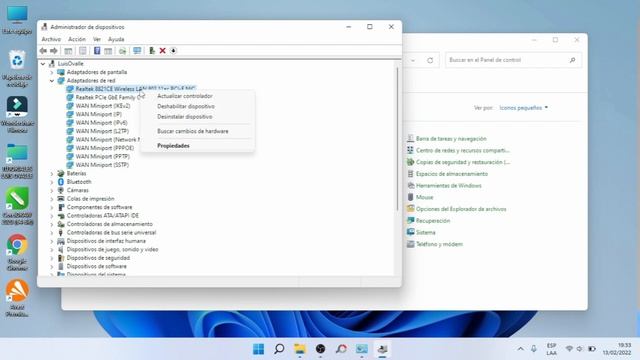640x360 pixels.
Task: Collapse Adaptadores de red category
Action: point(52,81)
